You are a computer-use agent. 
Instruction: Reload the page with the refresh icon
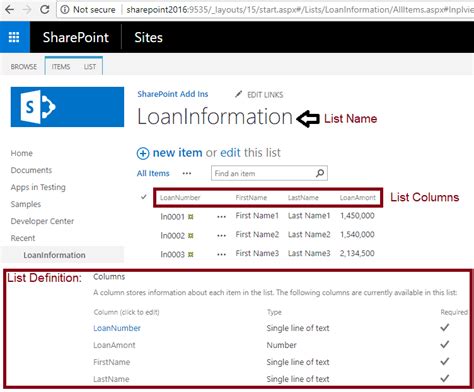[44, 9]
